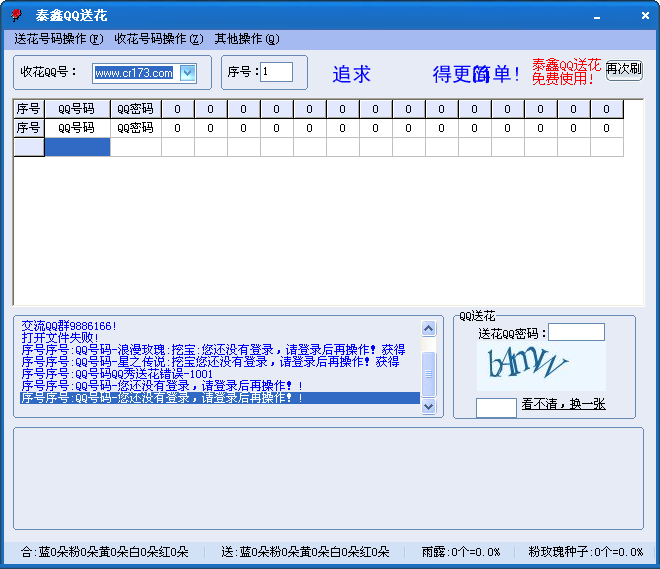660x569 pixels.
Task: Click the highlighted blue cell in third row
Action: coord(77,147)
